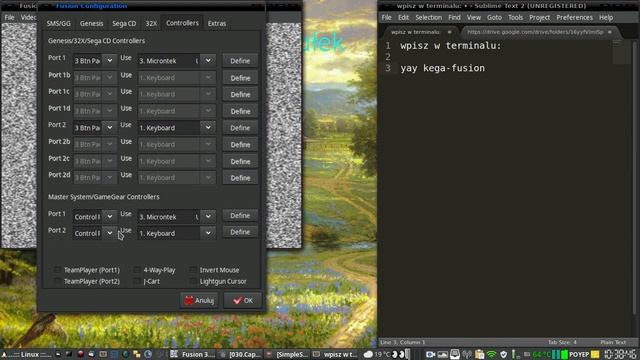This screenshot has height=360, width=640.
Task: Click the inbox tray icon in panel
Action: (455, 354)
